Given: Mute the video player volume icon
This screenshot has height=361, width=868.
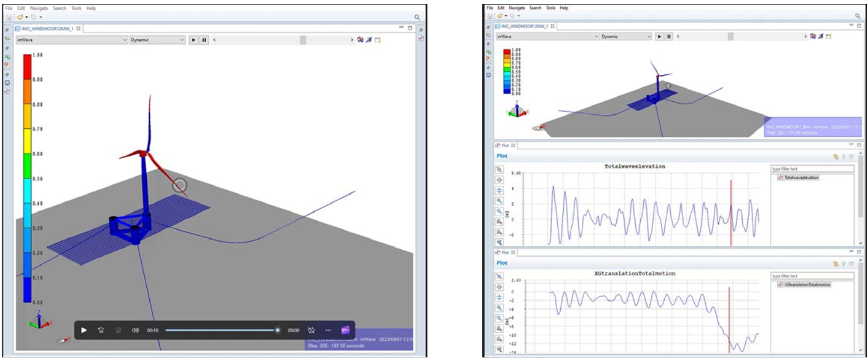Looking at the screenshot, I should 135,330.
